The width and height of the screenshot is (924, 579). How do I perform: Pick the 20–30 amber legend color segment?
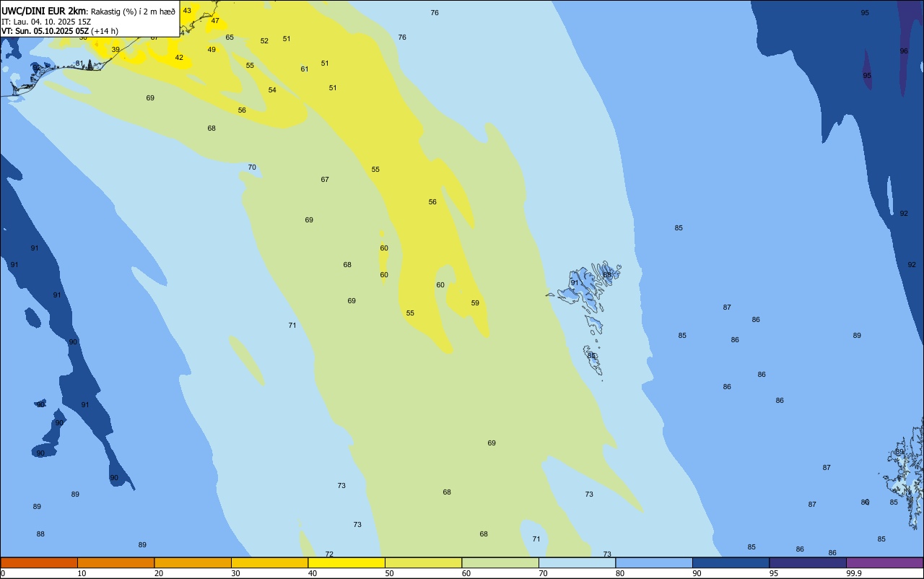coord(193,562)
